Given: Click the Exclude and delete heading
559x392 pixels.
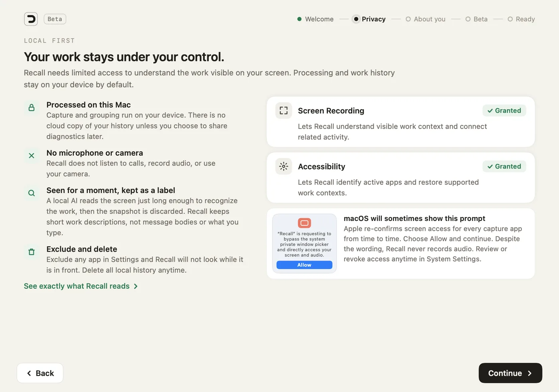Looking at the screenshot, I should tap(82, 249).
